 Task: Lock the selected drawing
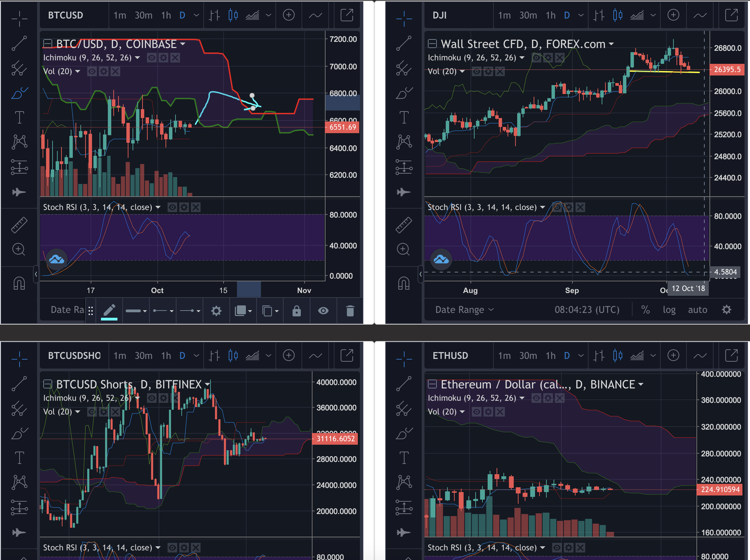coord(297,311)
